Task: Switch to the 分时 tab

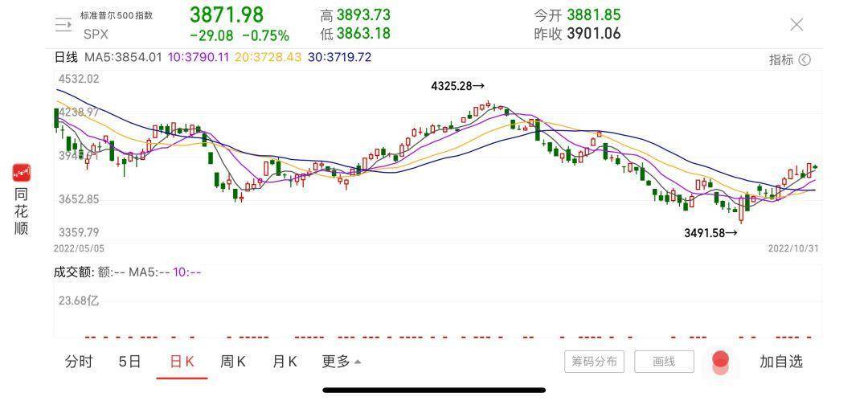Action: [79, 362]
